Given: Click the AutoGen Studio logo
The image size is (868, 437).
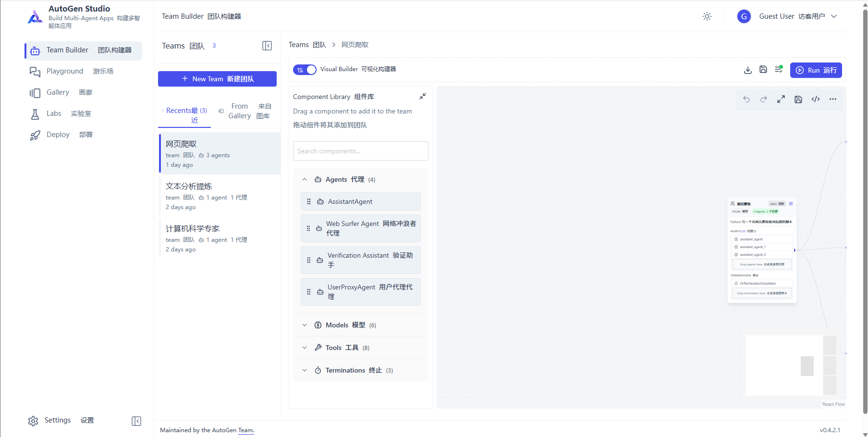Looking at the screenshot, I should click(35, 17).
